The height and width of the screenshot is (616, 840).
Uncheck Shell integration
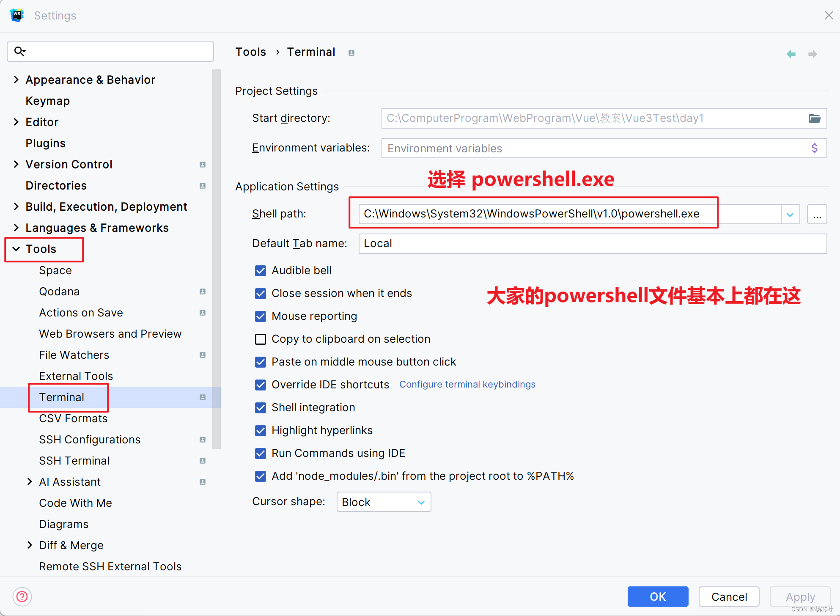coord(261,407)
